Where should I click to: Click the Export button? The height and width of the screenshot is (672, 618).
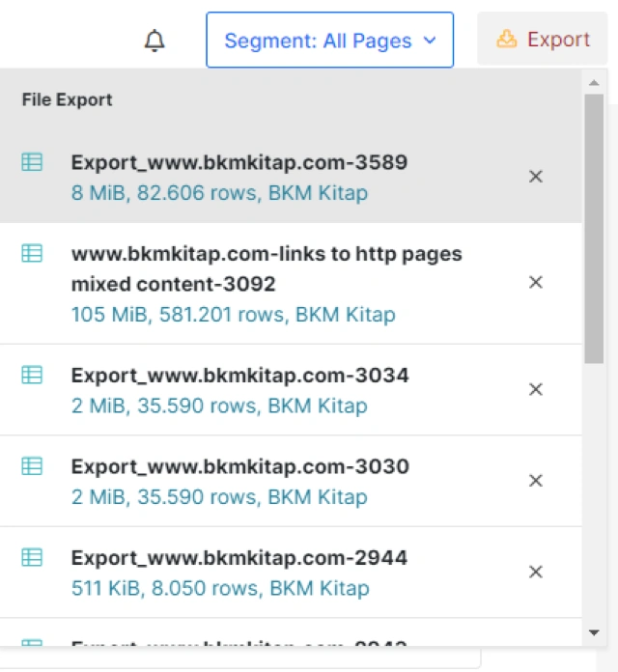click(x=542, y=40)
